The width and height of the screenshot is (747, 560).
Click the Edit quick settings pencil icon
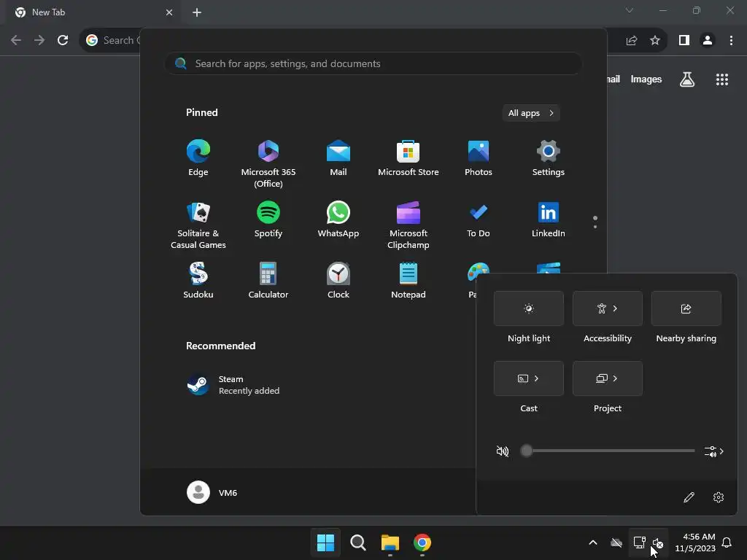click(x=689, y=497)
